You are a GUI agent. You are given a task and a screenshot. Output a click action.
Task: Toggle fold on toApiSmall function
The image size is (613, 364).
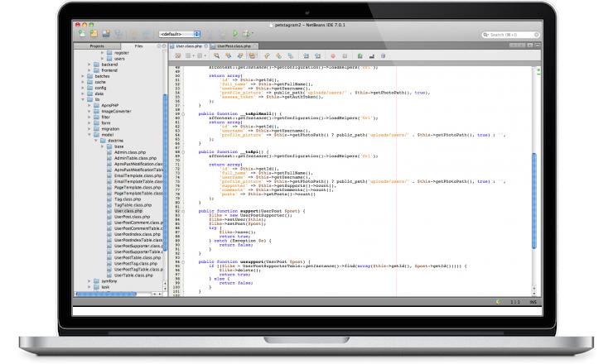[x=183, y=114]
